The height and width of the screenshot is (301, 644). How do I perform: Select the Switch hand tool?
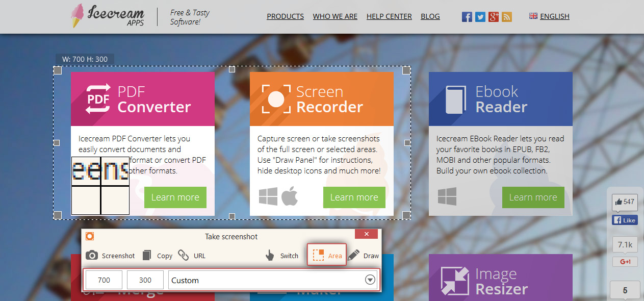[x=281, y=256]
